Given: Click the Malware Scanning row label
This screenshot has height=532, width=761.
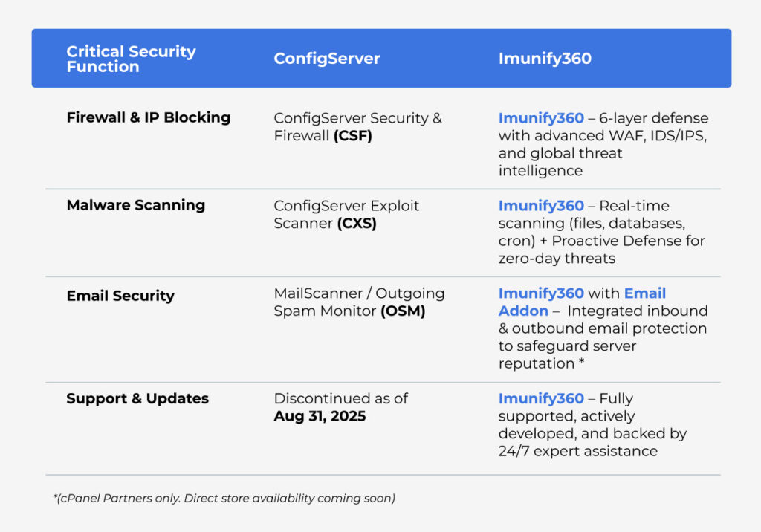Looking at the screenshot, I should (135, 205).
